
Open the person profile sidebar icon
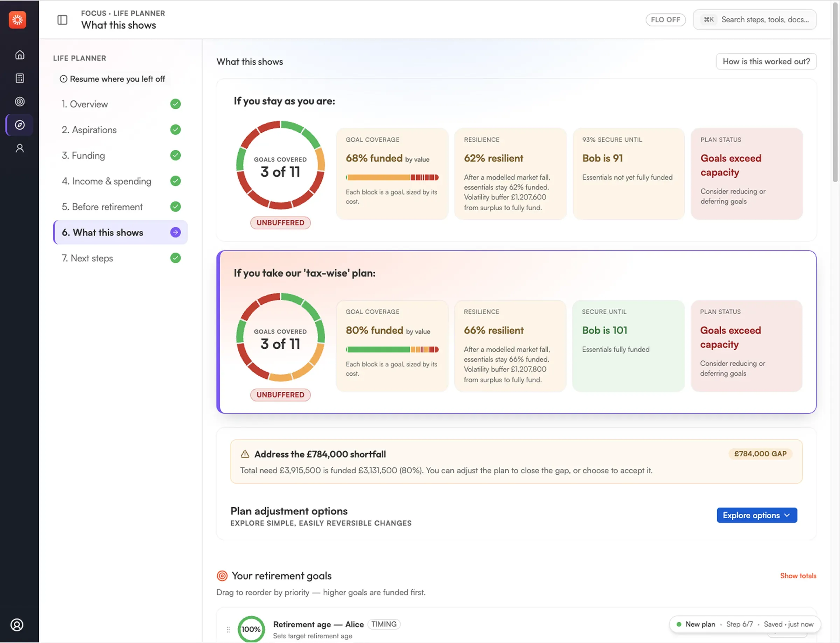coord(20,148)
